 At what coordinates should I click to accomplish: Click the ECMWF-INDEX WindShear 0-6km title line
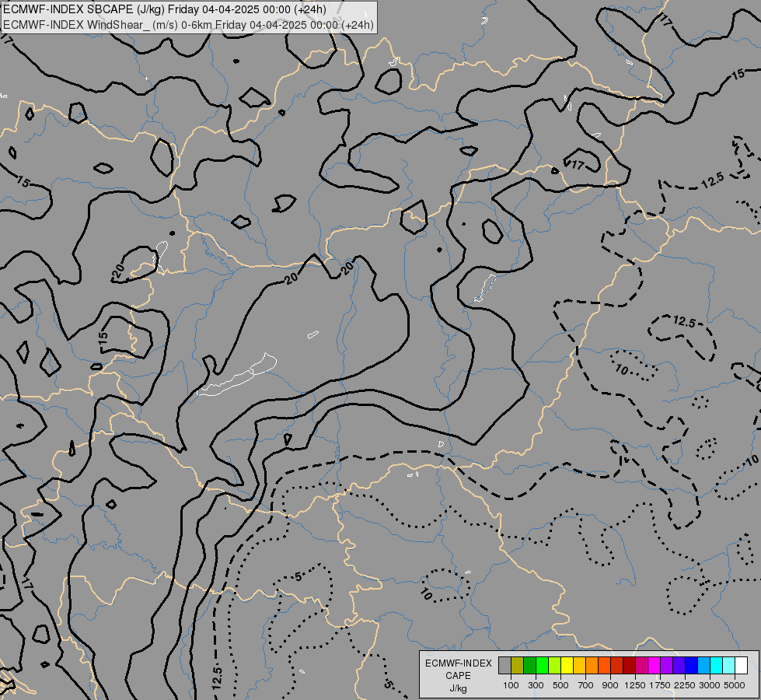(188, 25)
